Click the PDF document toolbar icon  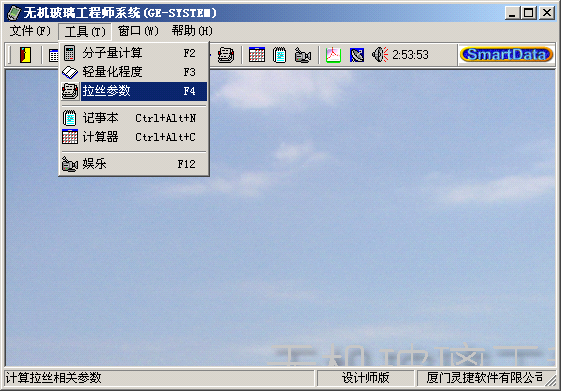[333, 55]
